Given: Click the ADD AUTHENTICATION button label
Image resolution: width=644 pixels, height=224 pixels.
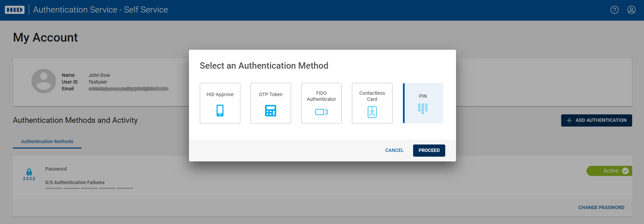Looking at the screenshot, I should pyautogui.click(x=601, y=120).
